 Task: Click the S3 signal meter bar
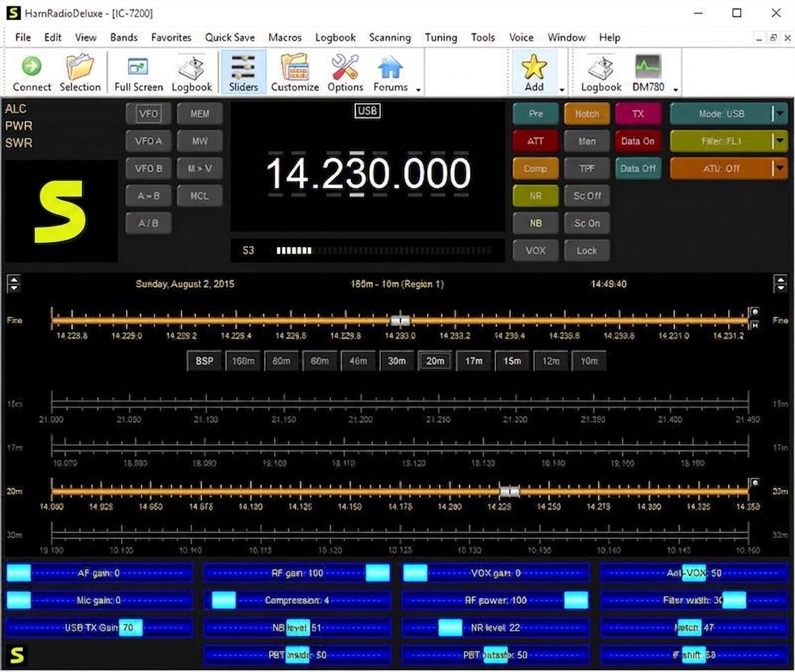pos(384,250)
